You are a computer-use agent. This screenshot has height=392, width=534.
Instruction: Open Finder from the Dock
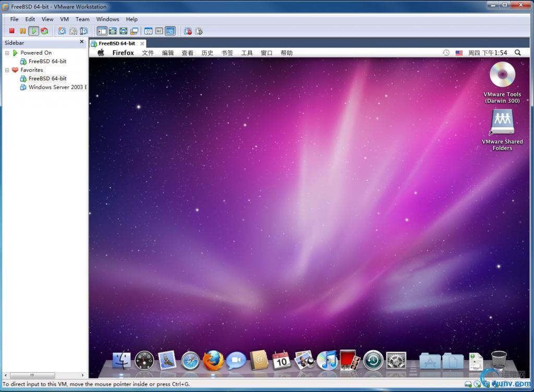click(x=122, y=360)
